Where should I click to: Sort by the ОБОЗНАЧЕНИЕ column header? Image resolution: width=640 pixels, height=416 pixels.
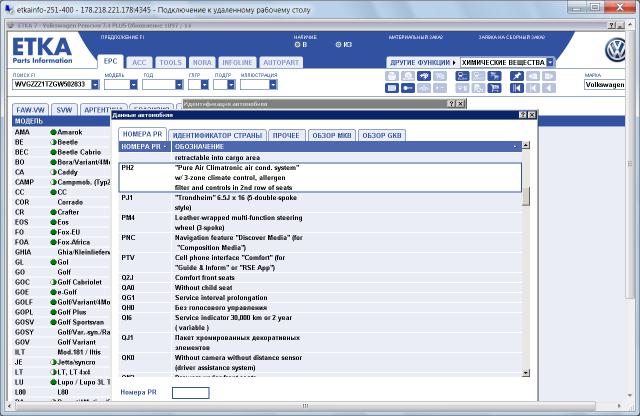[347, 147]
